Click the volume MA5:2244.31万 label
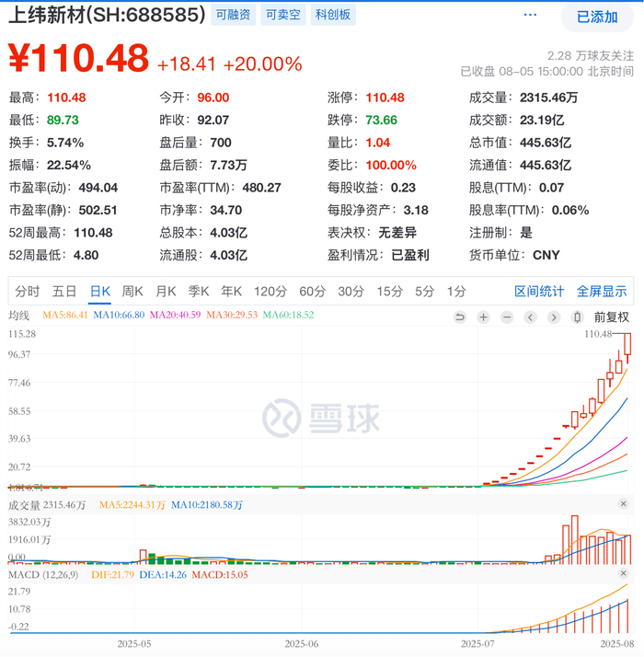Image resolution: width=644 pixels, height=657 pixels. click(132, 505)
